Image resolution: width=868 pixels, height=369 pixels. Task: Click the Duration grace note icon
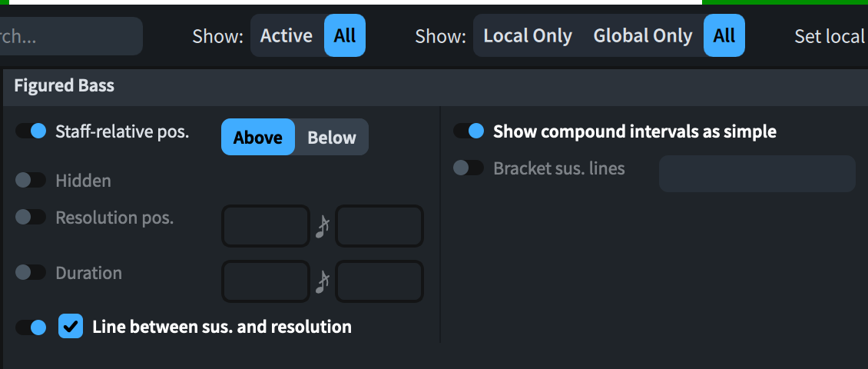point(323,282)
